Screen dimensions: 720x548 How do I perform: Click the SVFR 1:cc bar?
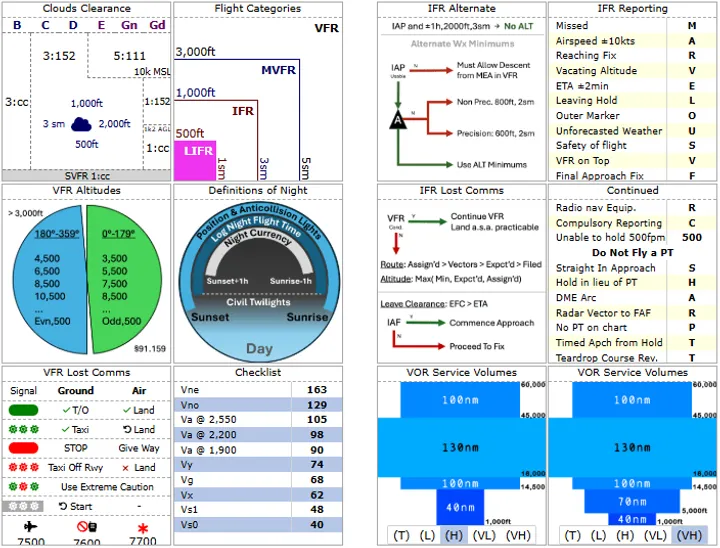(86, 175)
